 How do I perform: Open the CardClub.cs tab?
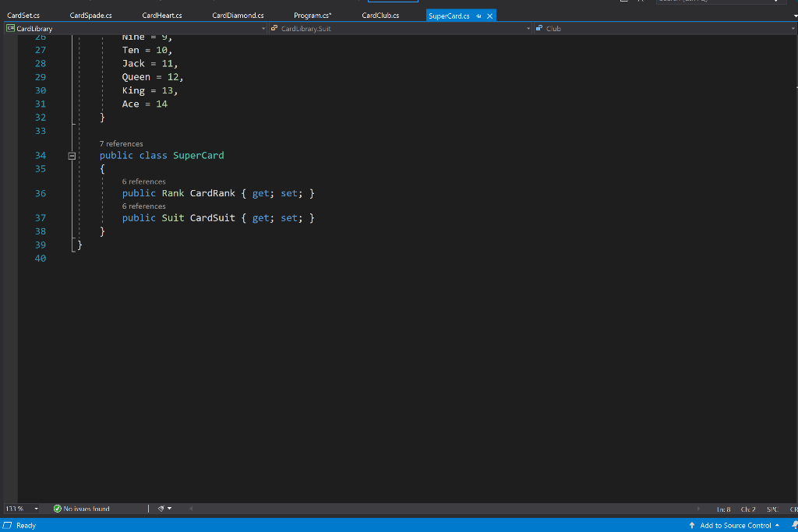click(x=380, y=16)
